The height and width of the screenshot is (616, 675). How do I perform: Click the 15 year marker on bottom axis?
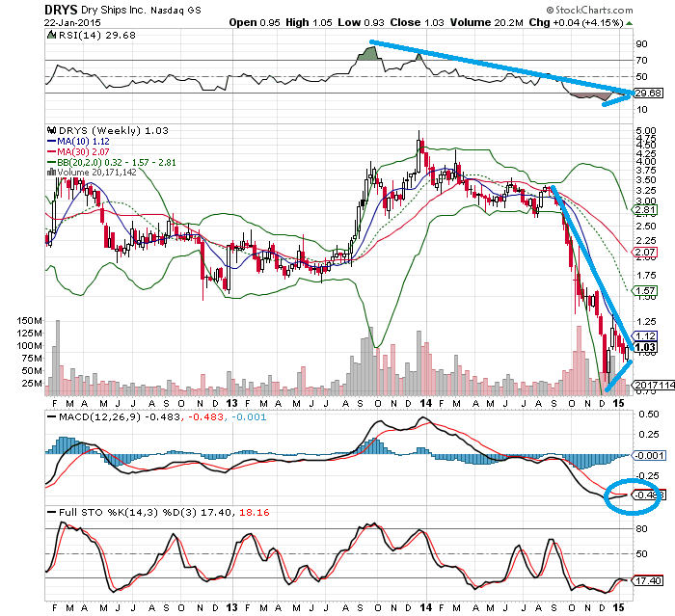pos(618,608)
